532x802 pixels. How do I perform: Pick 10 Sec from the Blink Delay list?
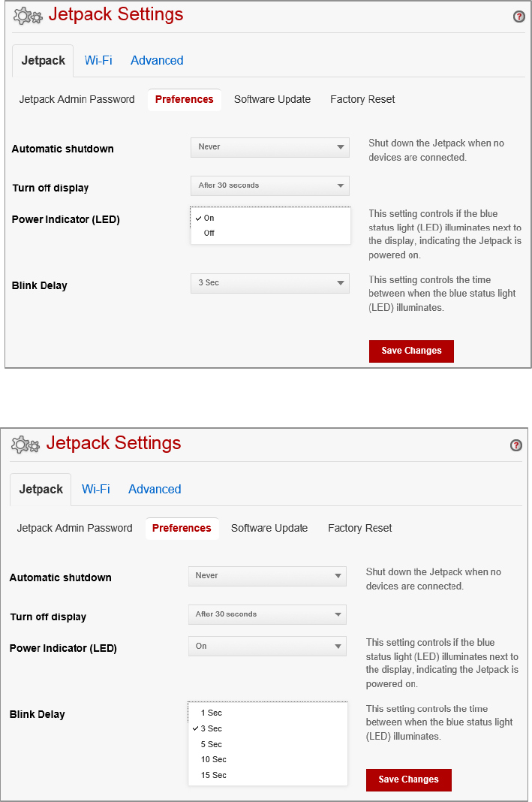pyautogui.click(x=268, y=759)
